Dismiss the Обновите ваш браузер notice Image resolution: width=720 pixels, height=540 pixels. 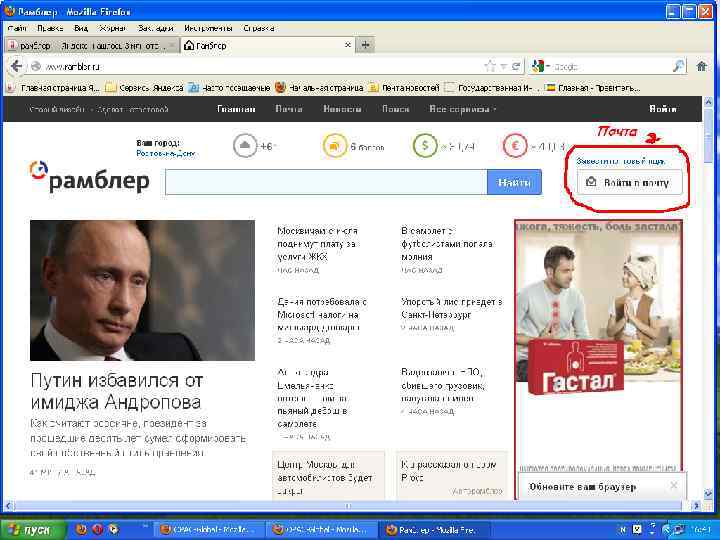pyautogui.click(x=674, y=485)
